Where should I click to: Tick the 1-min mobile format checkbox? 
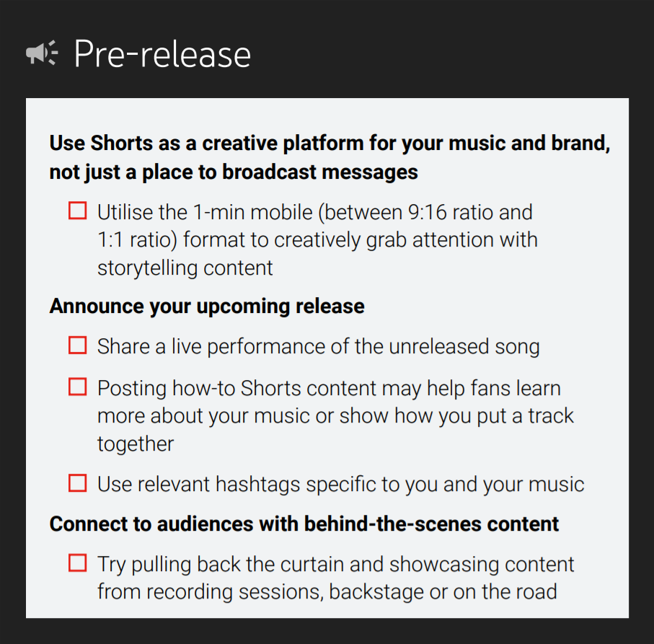[x=77, y=211]
